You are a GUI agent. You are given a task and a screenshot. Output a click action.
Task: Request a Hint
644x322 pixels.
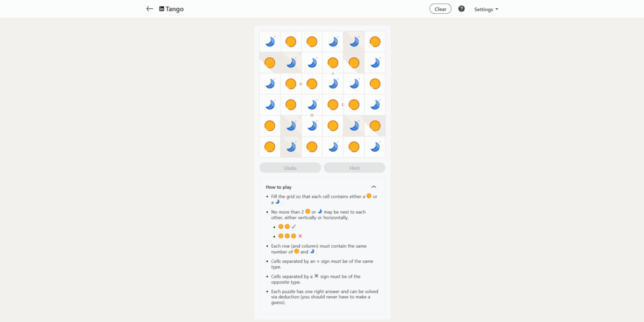click(x=354, y=168)
